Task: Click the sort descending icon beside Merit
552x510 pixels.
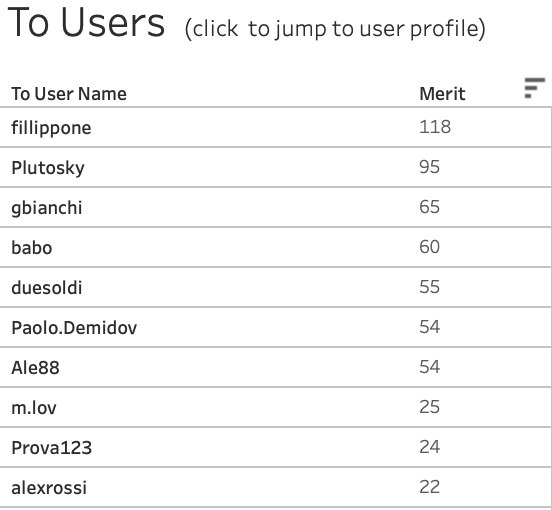Action: [x=534, y=88]
